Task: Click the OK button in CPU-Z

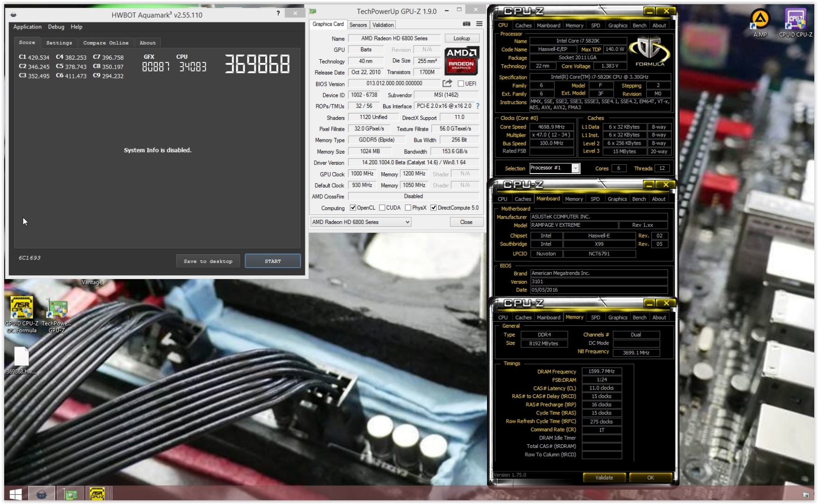Action: (650, 477)
